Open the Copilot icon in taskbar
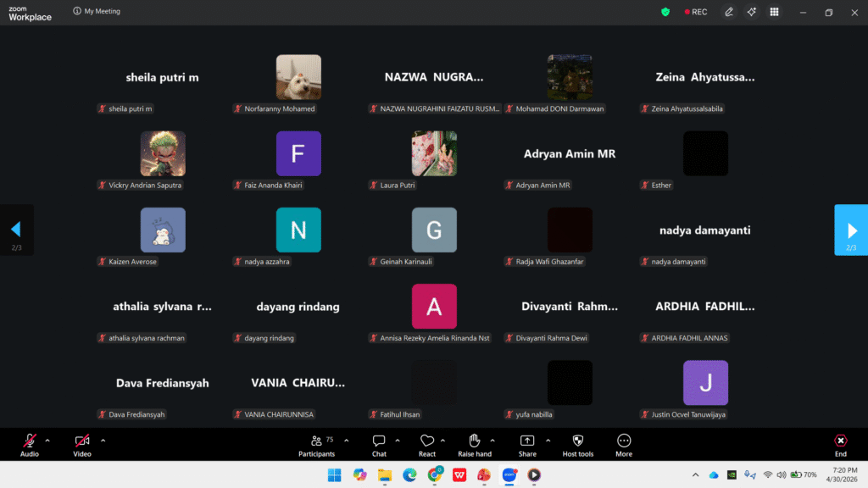This screenshot has width=868, height=488. tap(359, 474)
